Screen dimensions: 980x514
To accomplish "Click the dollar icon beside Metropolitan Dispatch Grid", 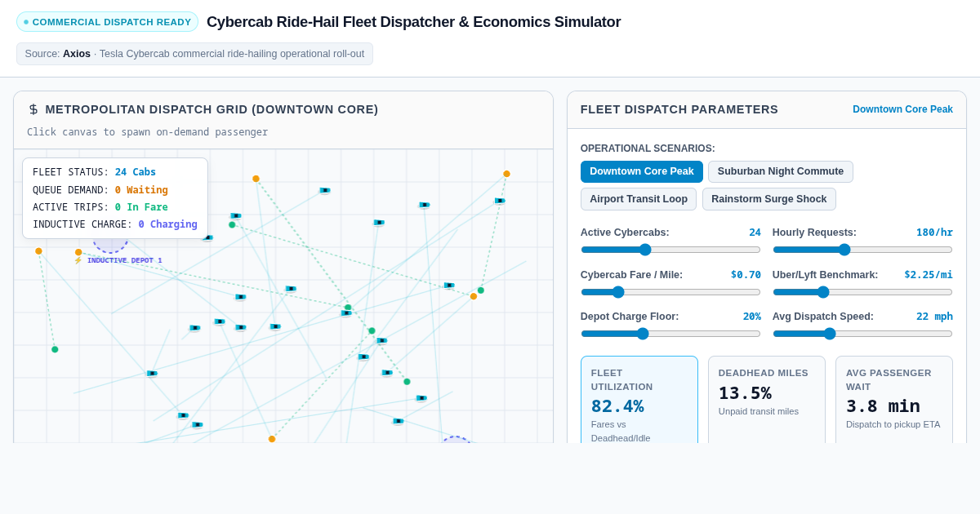I will 33,109.
